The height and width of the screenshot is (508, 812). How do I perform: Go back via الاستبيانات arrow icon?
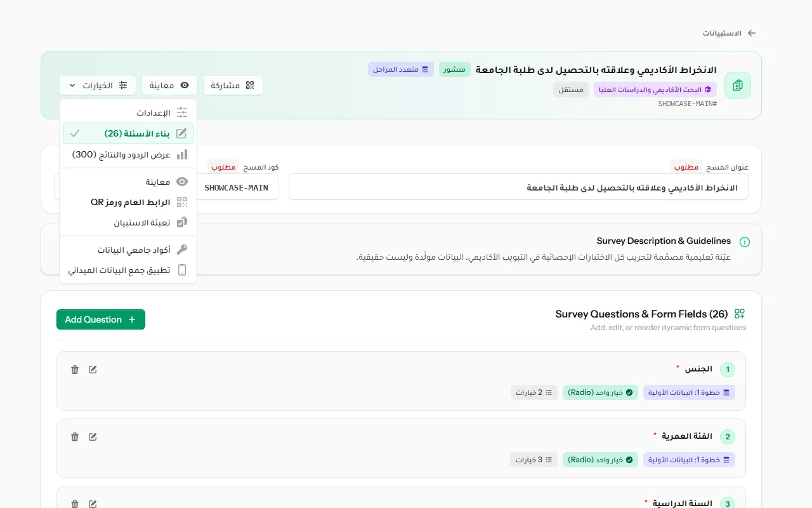752,33
